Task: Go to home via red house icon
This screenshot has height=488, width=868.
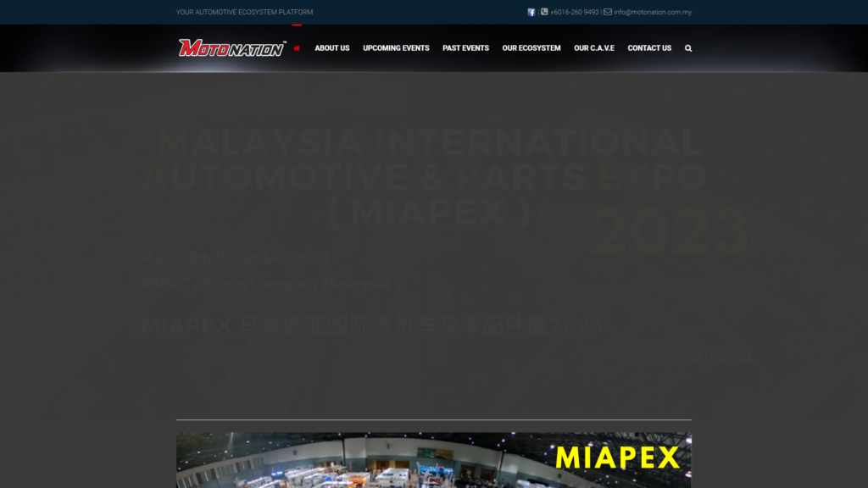Action: click(297, 48)
